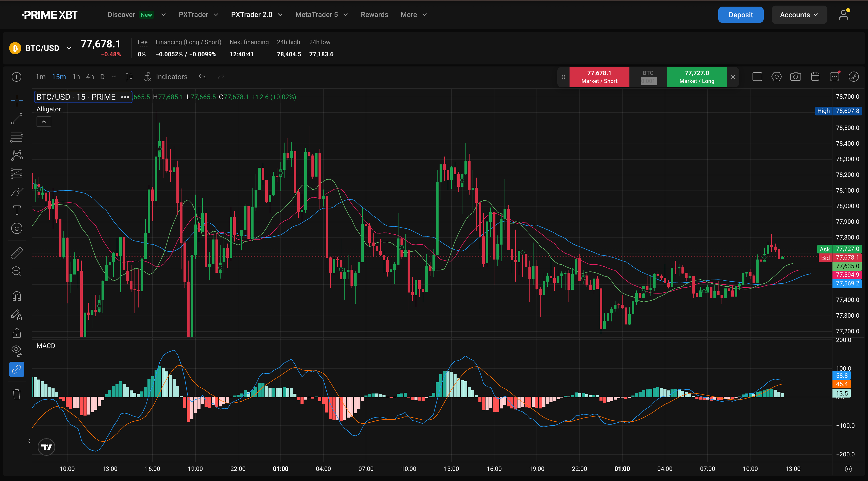This screenshot has height=481, width=868.
Task: Select the patterns drawing tool
Action: pos(16,155)
